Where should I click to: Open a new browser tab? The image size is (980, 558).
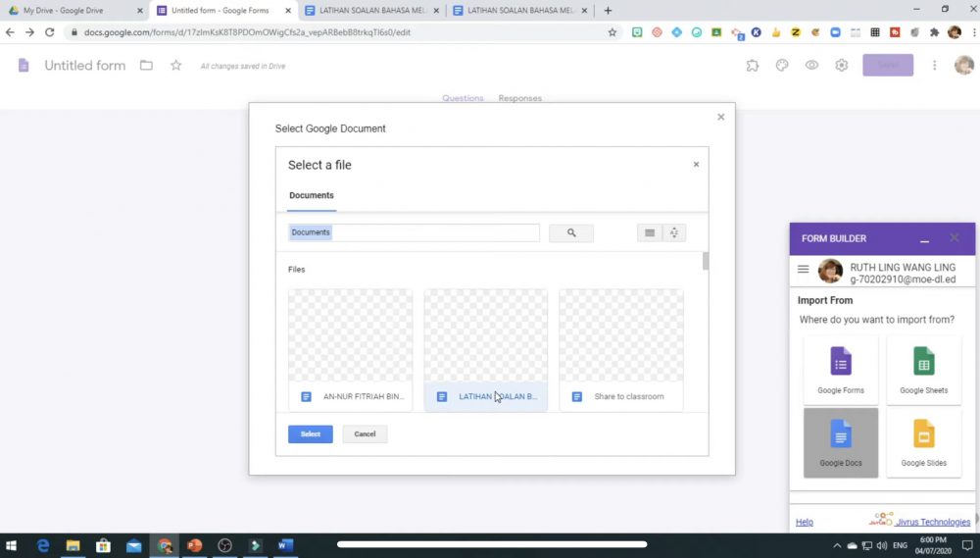coord(609,11)
